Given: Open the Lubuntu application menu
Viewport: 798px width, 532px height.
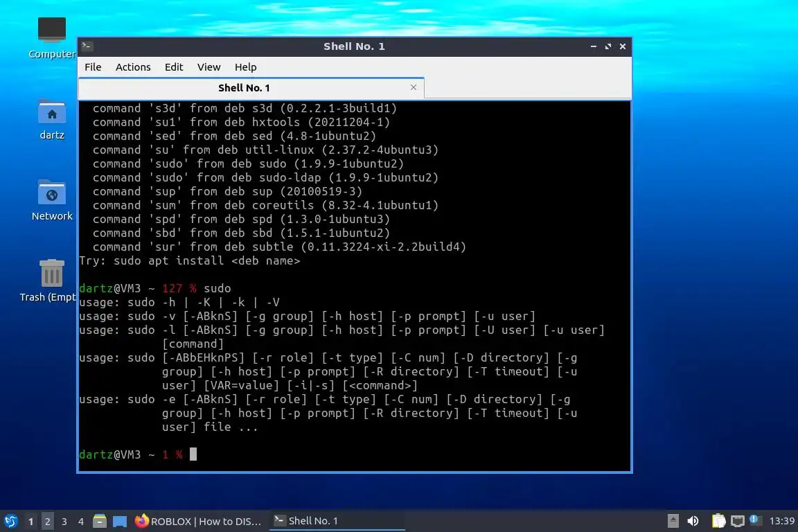Looking at the screenshot, I should (x=10, y=521).
